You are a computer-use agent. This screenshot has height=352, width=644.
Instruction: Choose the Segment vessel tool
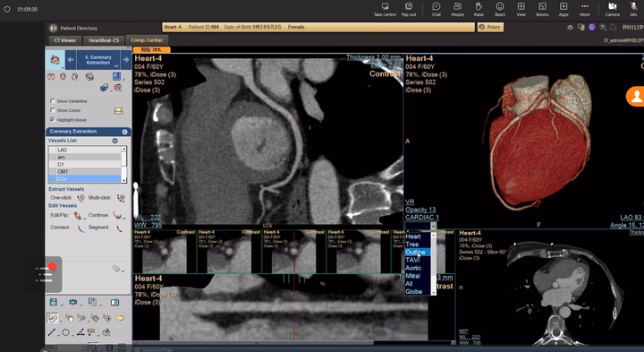pyautogui.click(x=120, y=228)
